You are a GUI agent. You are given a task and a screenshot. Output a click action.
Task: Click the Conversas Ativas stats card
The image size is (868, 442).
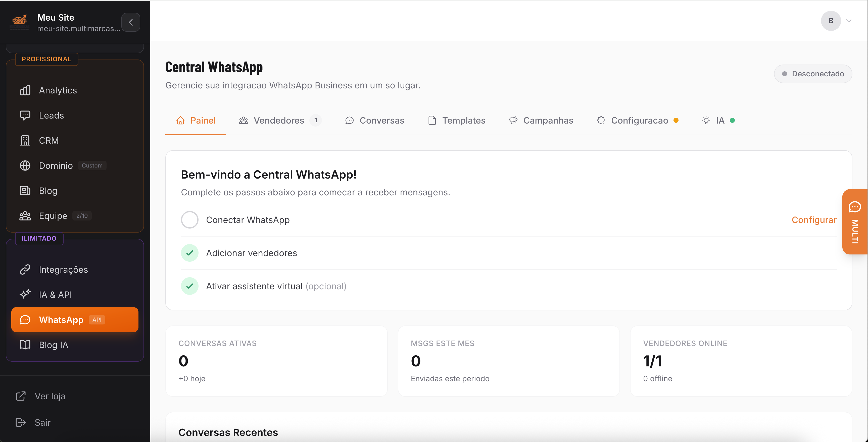(276, 361)
